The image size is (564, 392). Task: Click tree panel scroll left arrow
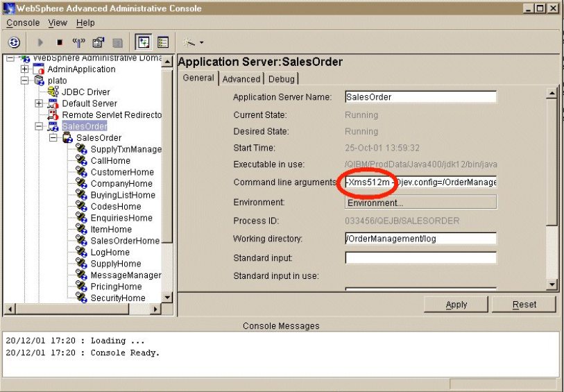pos(10,309)
